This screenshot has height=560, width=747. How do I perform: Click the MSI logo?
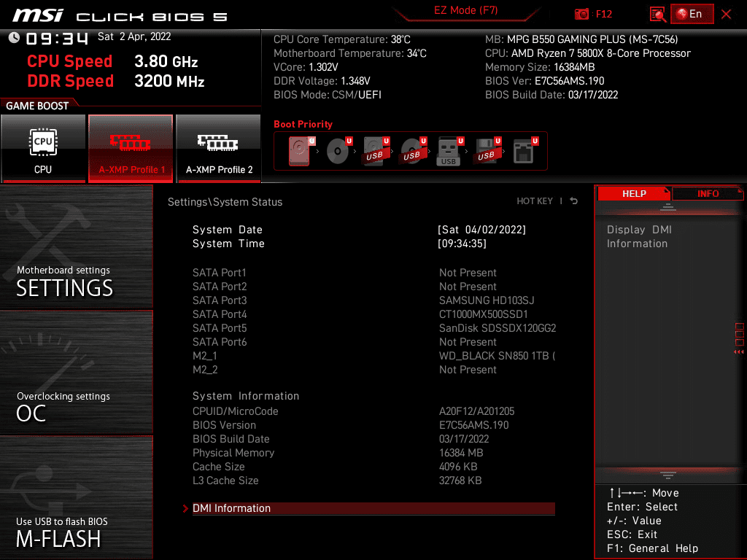pos(38,15)
